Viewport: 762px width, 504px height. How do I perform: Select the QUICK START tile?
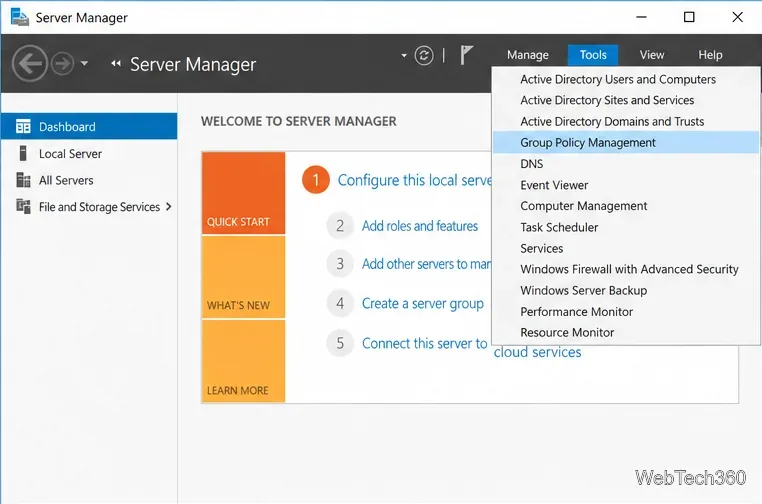[x=243, y=193]
